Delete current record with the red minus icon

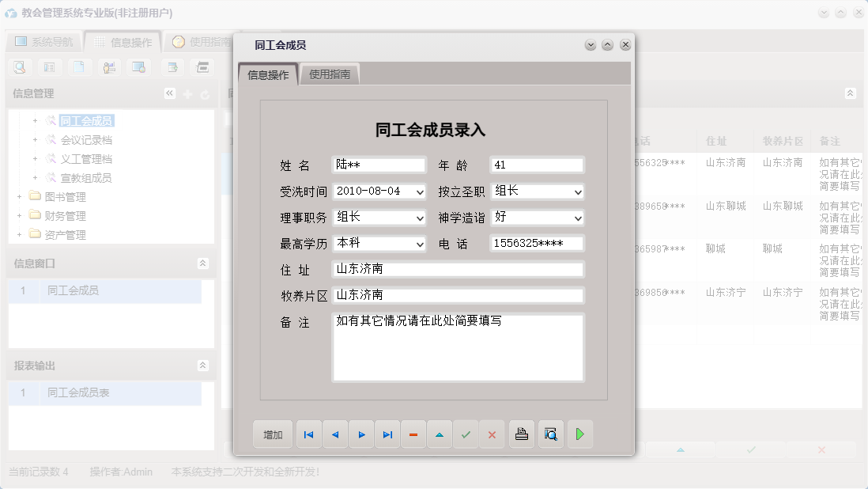[413, 434]
